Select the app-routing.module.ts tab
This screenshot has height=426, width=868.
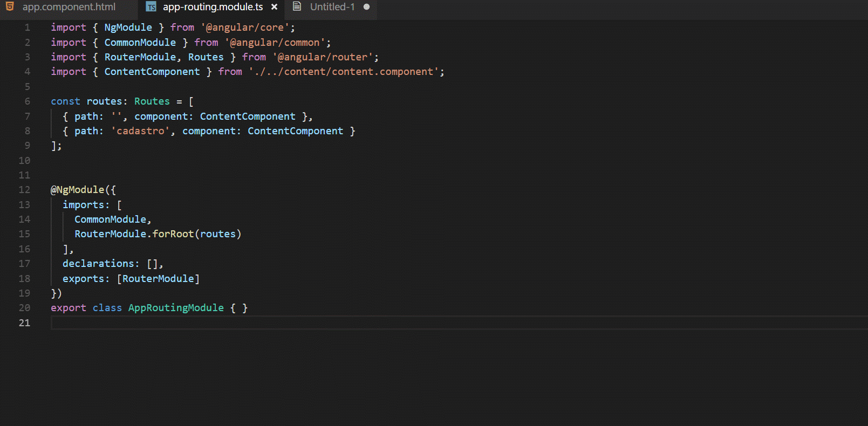(213, 7)
